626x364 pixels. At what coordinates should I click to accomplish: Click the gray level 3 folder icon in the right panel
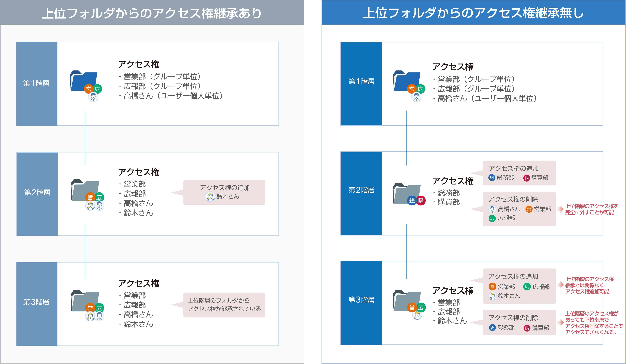coord(407,300)
